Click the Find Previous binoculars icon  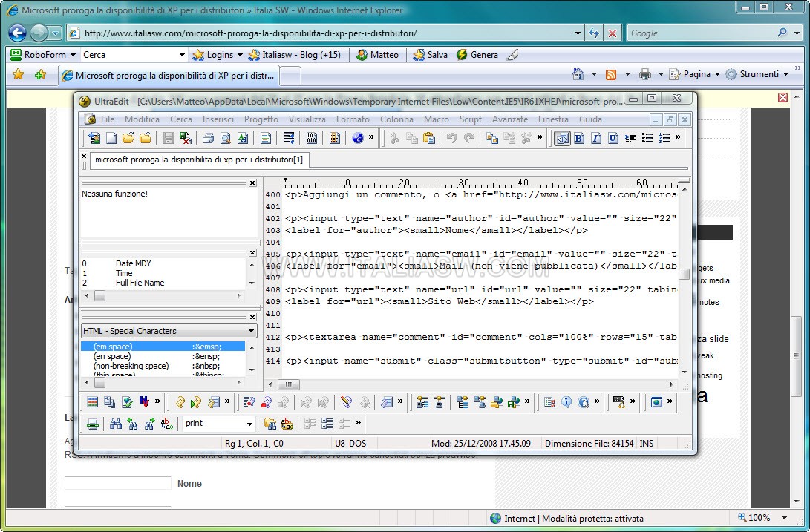[x=133, y=424]
